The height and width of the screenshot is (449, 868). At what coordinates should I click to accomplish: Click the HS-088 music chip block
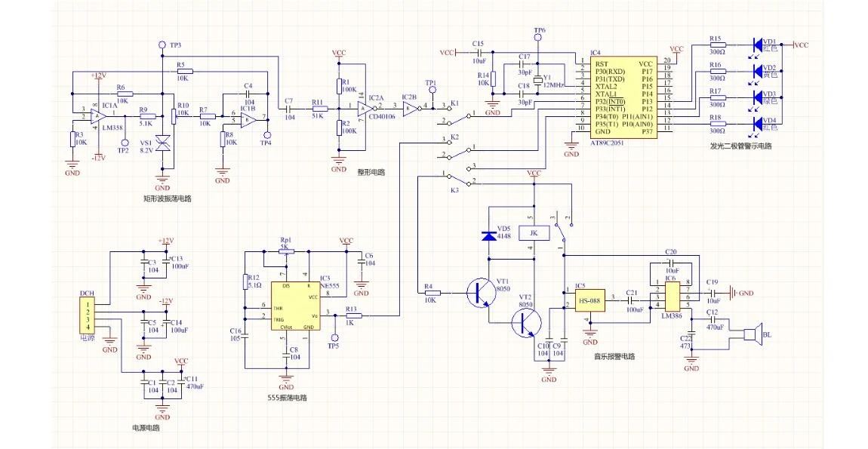tap(589, 301)
